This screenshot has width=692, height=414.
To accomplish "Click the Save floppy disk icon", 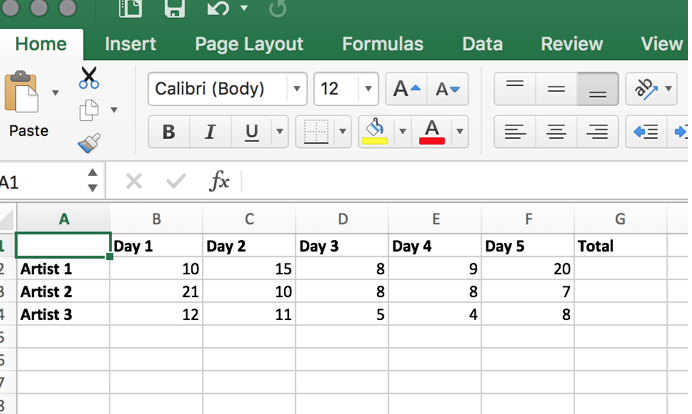I will pos(174,10).
